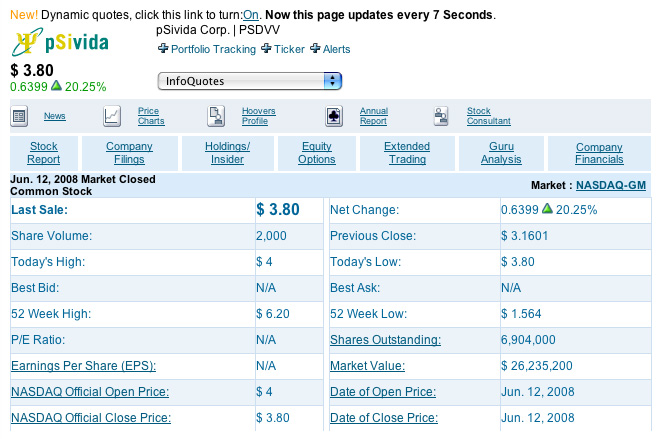Click NASDAQ Official Open Price link
Screen dimensions: 656x439
tap(90, 392)
